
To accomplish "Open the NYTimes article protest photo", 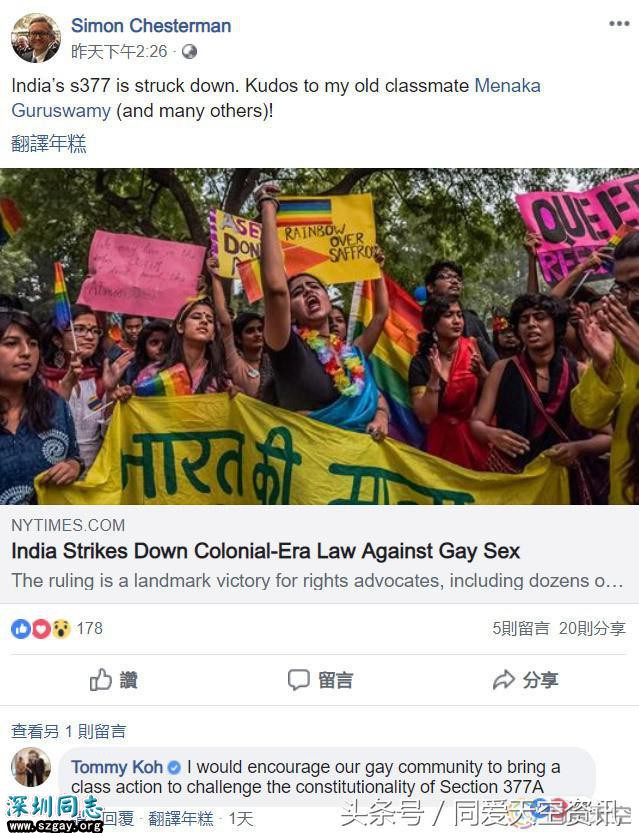I will pos(320,337).
